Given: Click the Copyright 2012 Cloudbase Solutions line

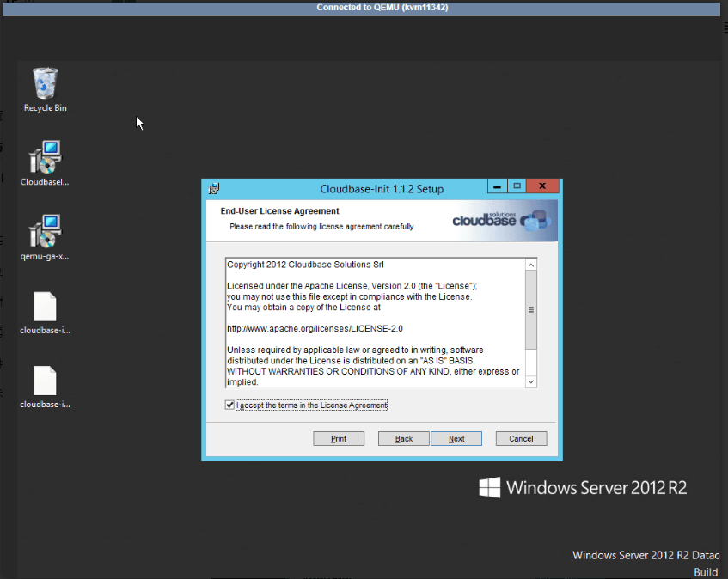Looking at the screenshot, I should click(x=305, y=265).
